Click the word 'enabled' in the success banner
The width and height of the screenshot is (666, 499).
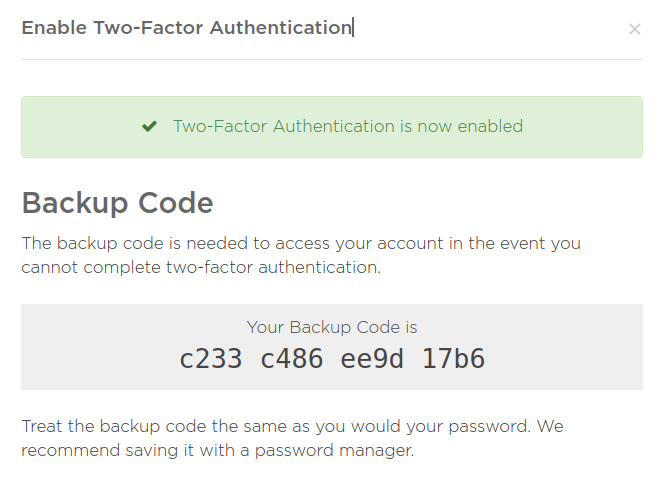(x=491, y=127)
